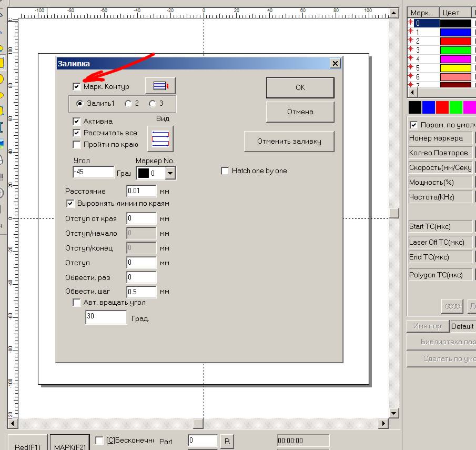
Task: Click the text tool in left toolbar
Action: click(x=2, y=127)
